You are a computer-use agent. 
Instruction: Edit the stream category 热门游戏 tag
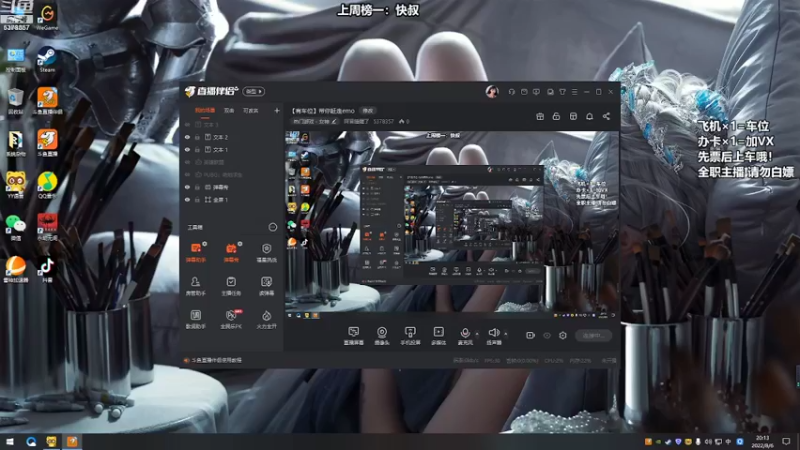click(314, 121)
